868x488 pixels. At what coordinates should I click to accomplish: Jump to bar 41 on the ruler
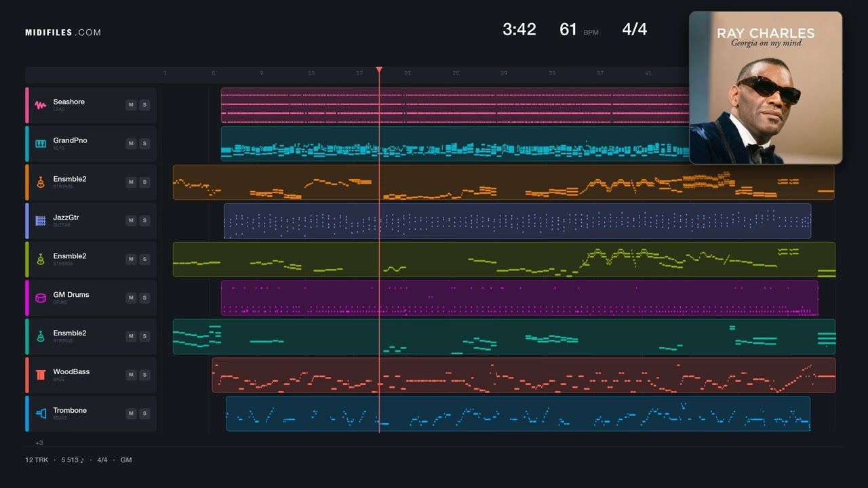point(648,73)
